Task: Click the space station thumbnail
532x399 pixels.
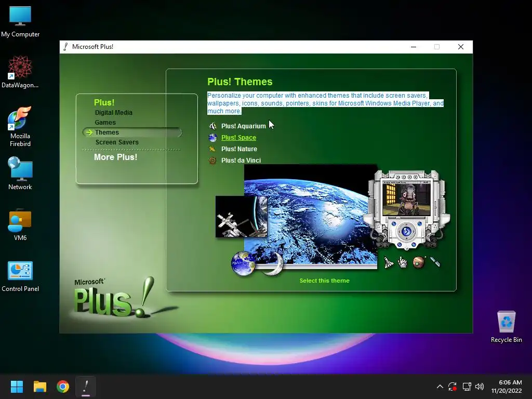Action: point(241,217)
